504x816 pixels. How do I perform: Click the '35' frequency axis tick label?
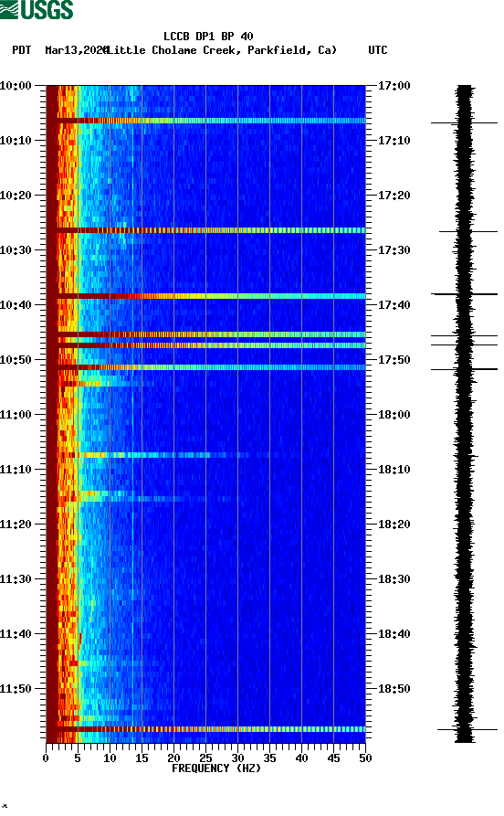(269, 758)
